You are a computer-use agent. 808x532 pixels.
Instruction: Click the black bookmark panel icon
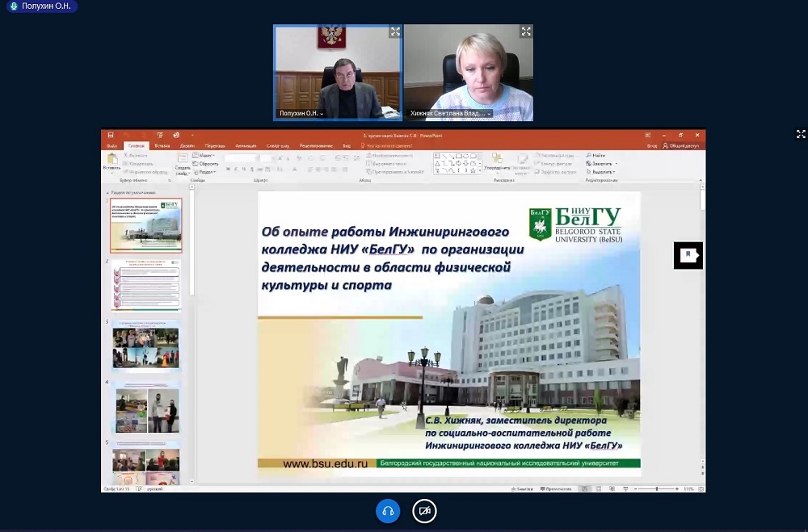688,255
